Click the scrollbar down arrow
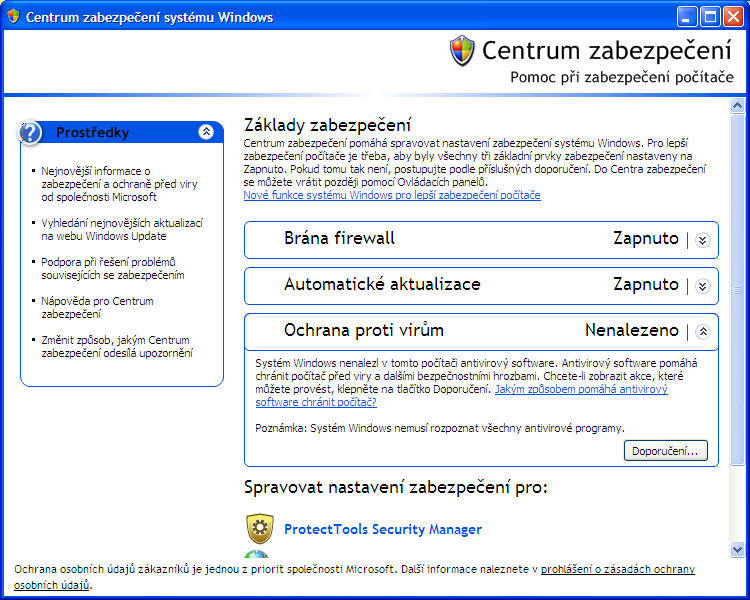This screenshot has height=600, width=750. tap(738, 549)
